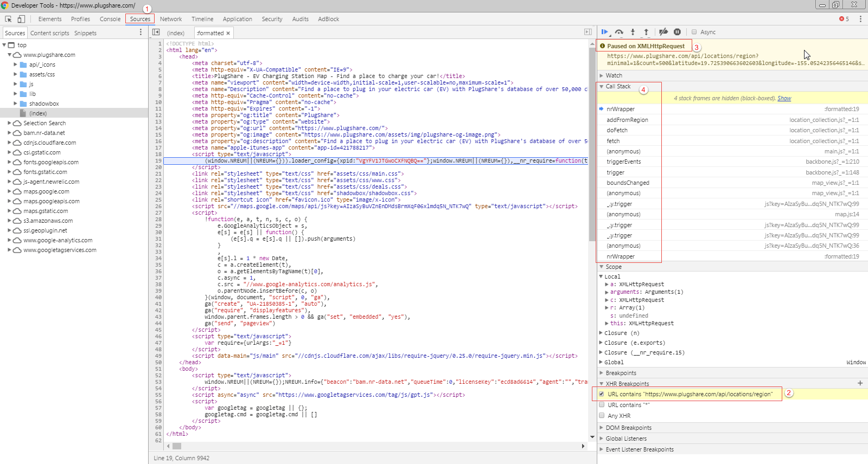Step into next function call
The image size is (868, 464).
[x=633, y=32]
